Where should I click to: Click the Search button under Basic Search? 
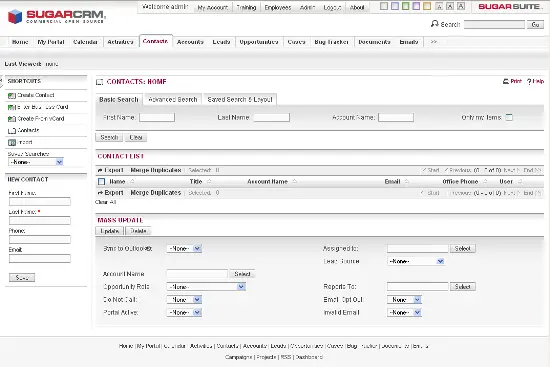[x=109, y=137]
